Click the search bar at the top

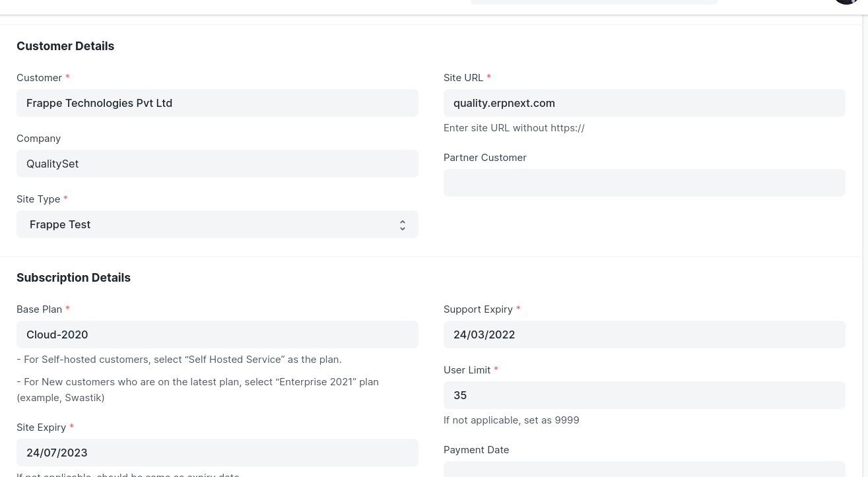tap(593, 1)
